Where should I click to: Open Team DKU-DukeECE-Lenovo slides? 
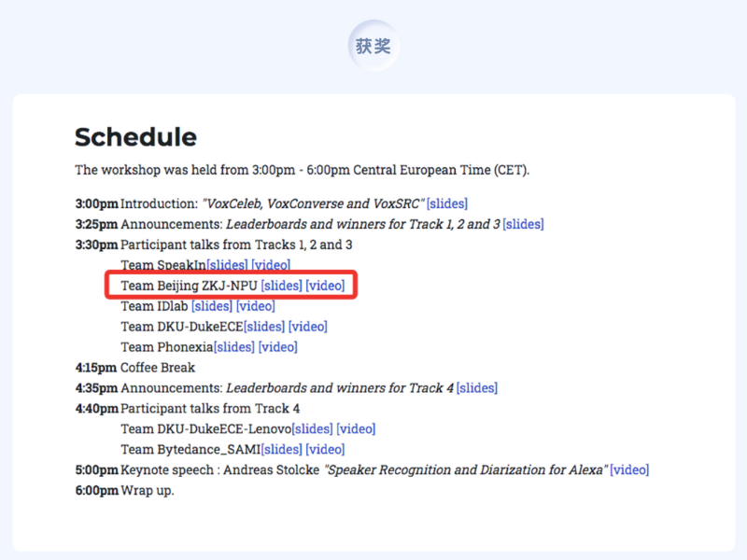point(312,429)
